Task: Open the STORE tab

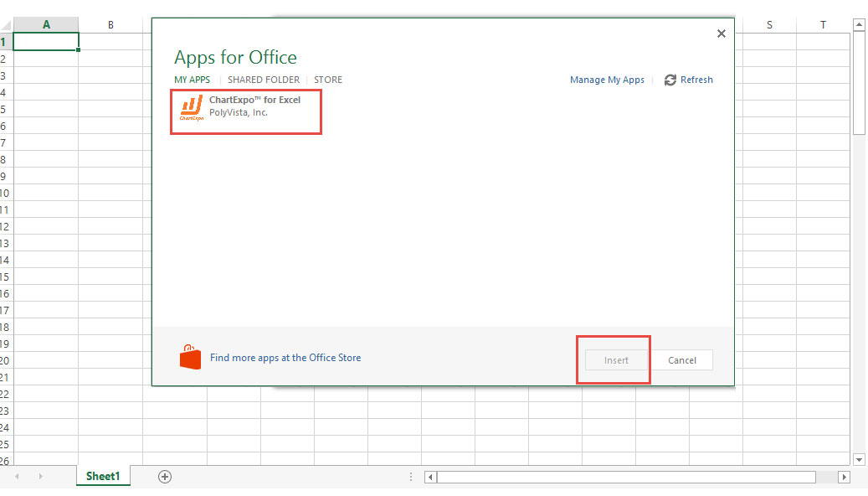Action: click(x=328, y=80)
